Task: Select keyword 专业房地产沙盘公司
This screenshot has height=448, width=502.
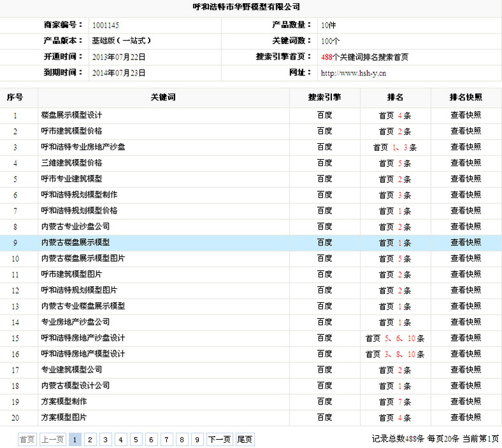Action: coord(75,322)
